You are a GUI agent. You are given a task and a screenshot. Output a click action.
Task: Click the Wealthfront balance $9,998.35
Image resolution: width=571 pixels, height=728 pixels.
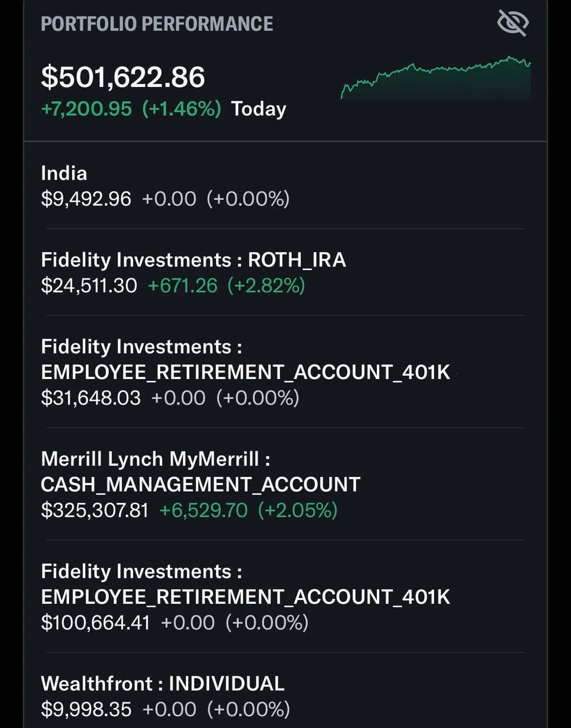coord(86,709)
